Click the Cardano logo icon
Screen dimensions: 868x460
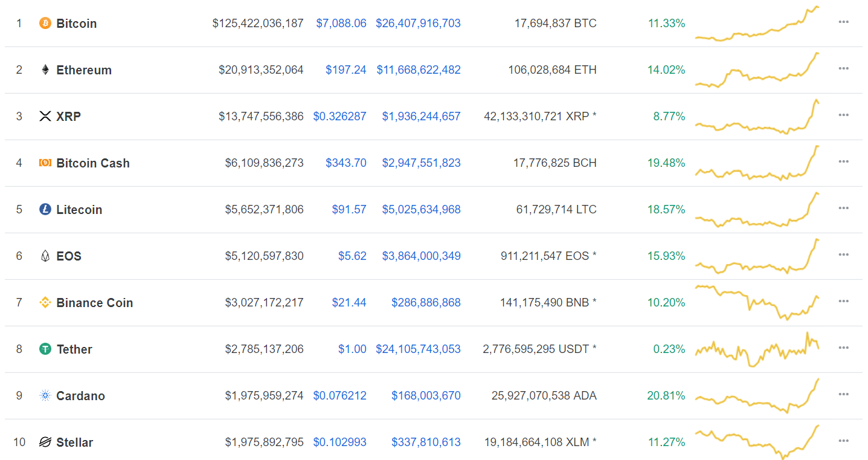44,395
